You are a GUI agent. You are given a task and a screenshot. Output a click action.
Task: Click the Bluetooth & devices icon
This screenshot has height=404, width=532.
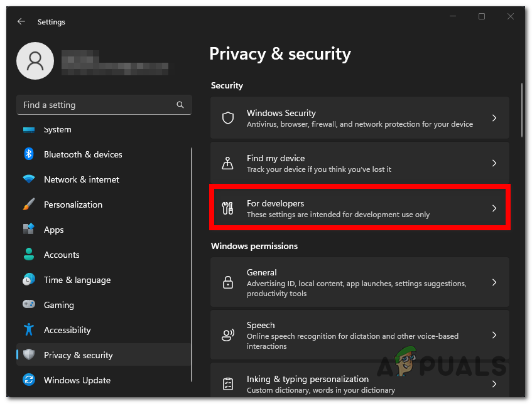29,154
